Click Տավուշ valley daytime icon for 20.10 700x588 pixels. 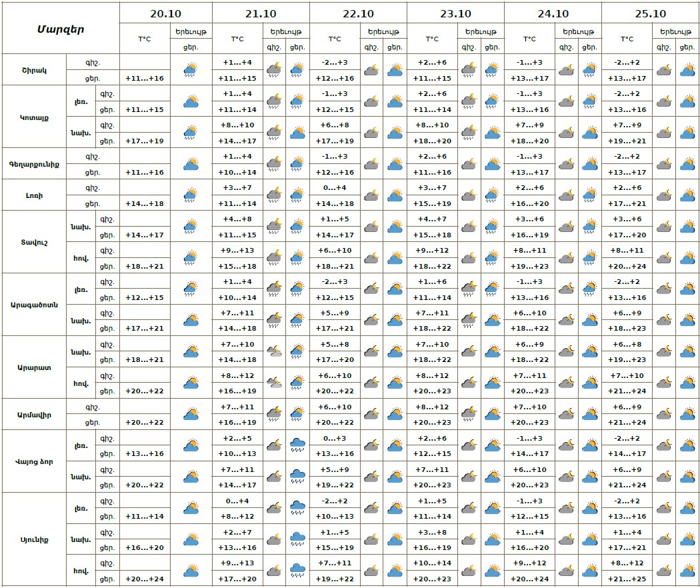tap(191, 257)
